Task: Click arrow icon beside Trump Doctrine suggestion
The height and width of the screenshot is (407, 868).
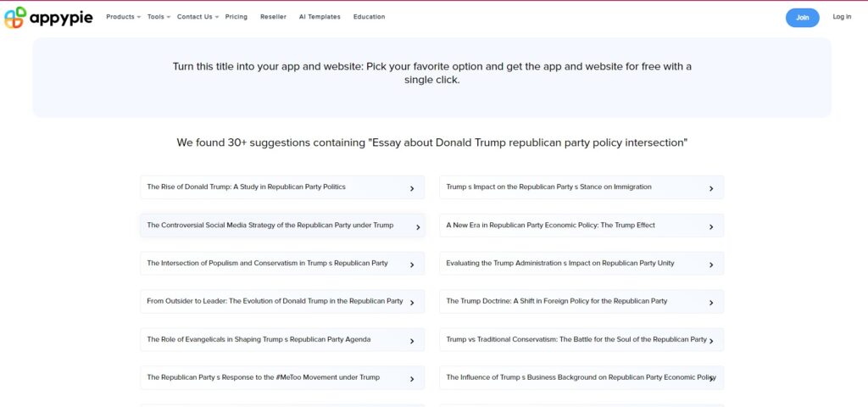Action: click(711, 303)
